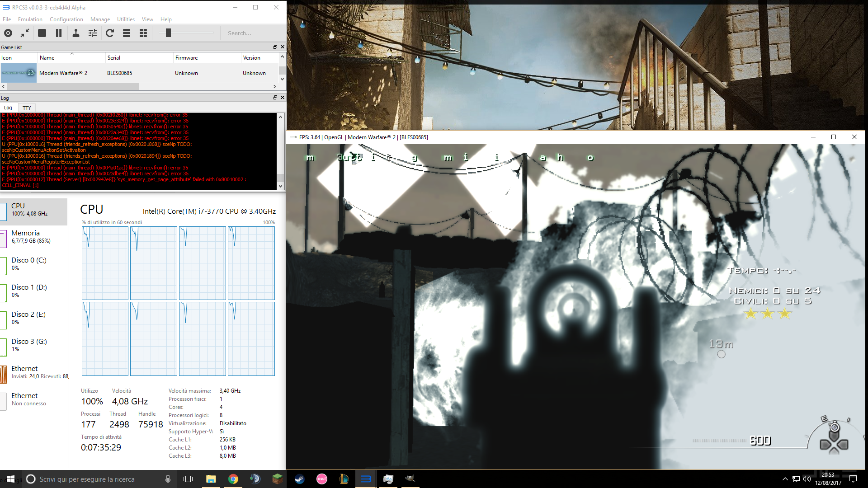Switch game list to grid view

coord(143,33)
